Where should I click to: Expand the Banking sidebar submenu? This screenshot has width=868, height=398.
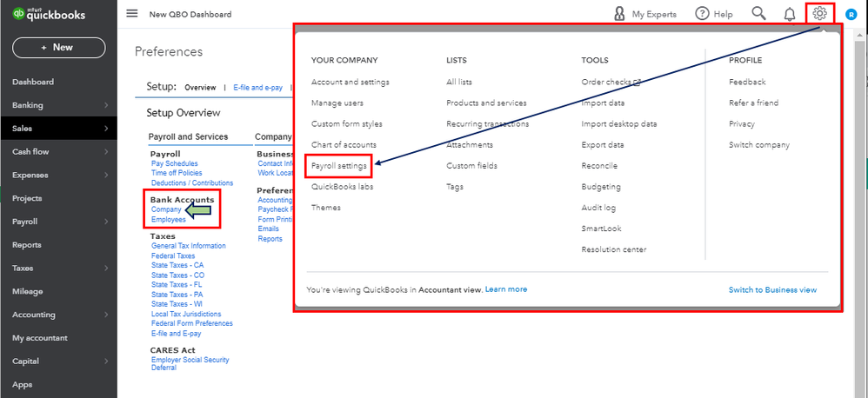pos(106,105)
